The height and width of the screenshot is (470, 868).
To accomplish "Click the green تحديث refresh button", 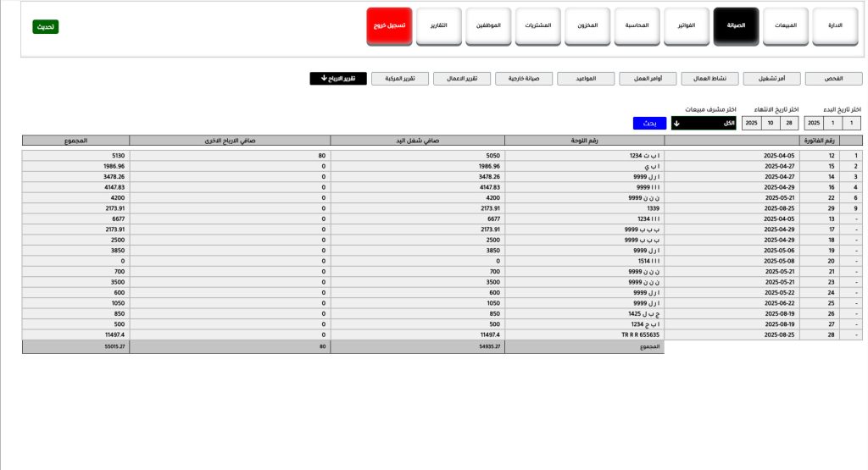I will tap(45, 27).
